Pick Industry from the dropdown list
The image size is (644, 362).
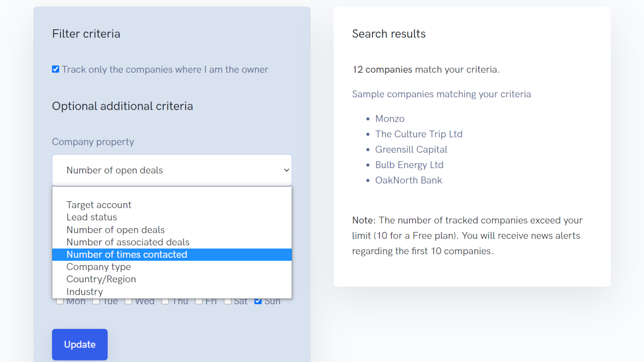pyautogui.click(x=85, y=292)
